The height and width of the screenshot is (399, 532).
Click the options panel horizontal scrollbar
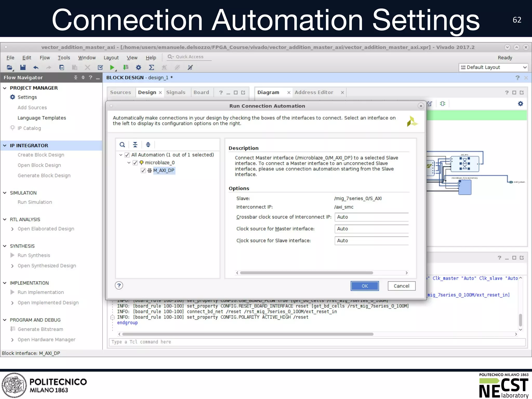(307, 273)
